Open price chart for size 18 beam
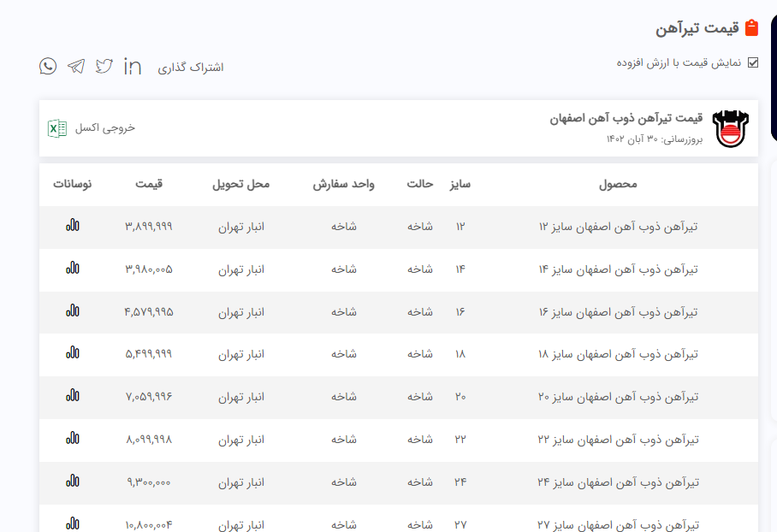This screenshot has width=777, height=532. [x=73, y=352]
